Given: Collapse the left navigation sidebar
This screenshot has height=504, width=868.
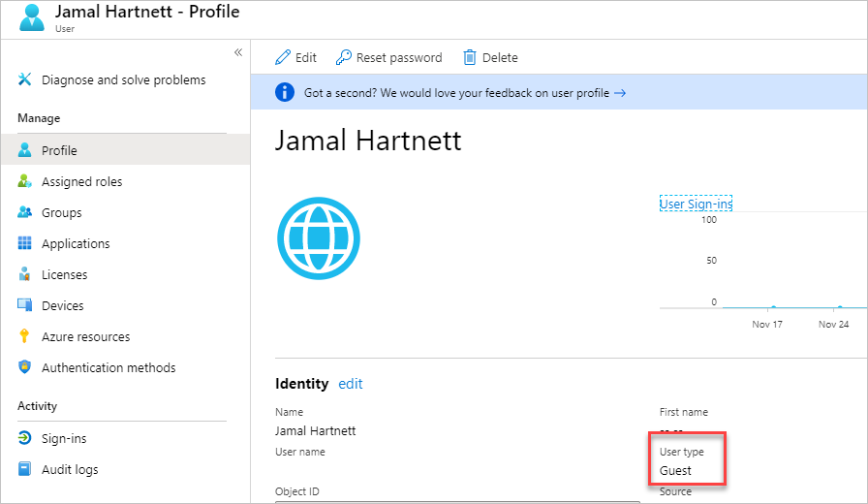Looking at the screenshot, I should coord(238,51).
